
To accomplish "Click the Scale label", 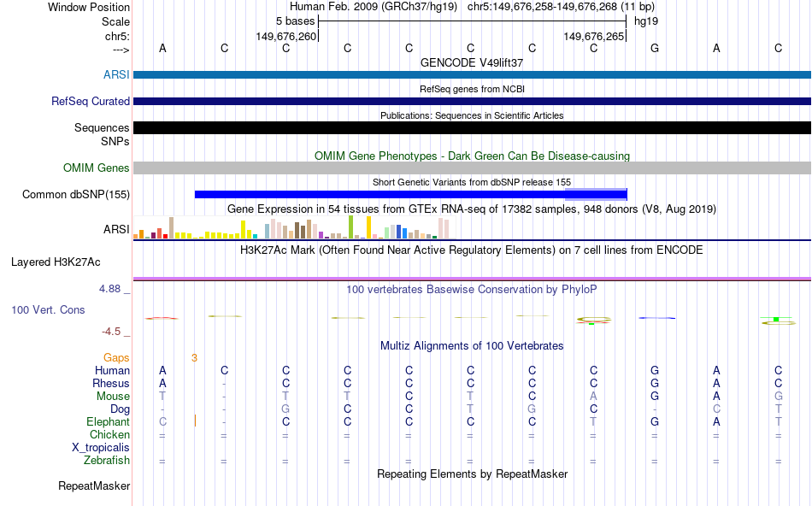I will pyautogui.click(x=115, y=21).
